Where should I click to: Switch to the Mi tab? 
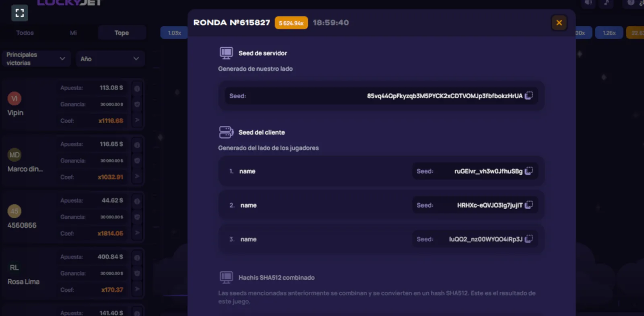point(73,33)
